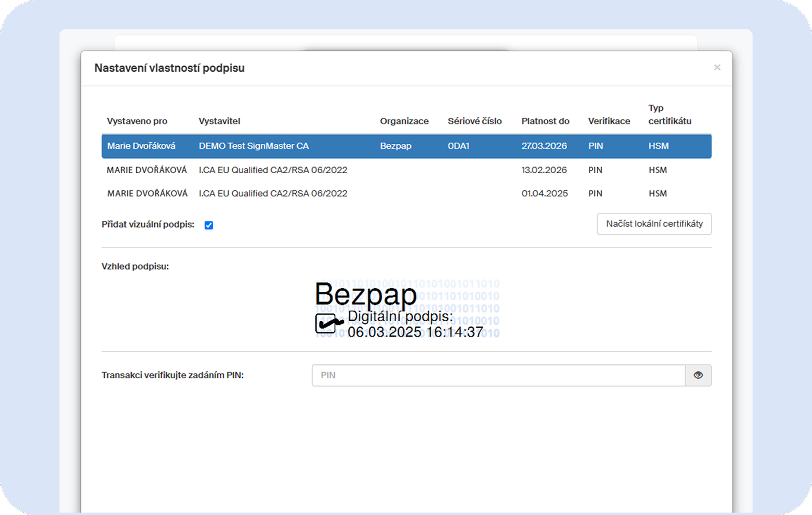Select certificate valid until 13.02.2026

[407, 170]
